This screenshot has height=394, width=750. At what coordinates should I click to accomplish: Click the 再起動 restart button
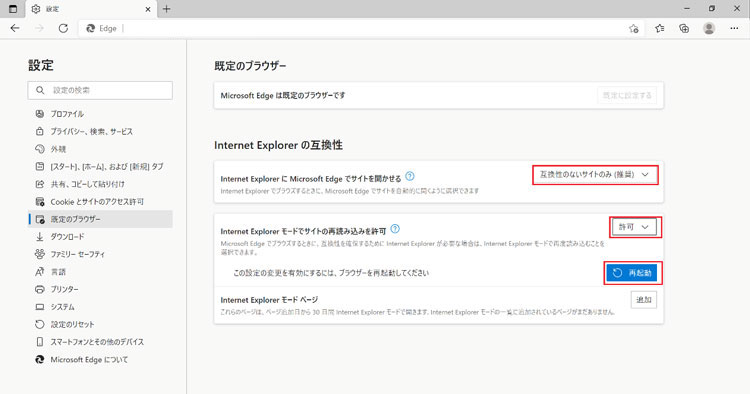click(632, 273)
